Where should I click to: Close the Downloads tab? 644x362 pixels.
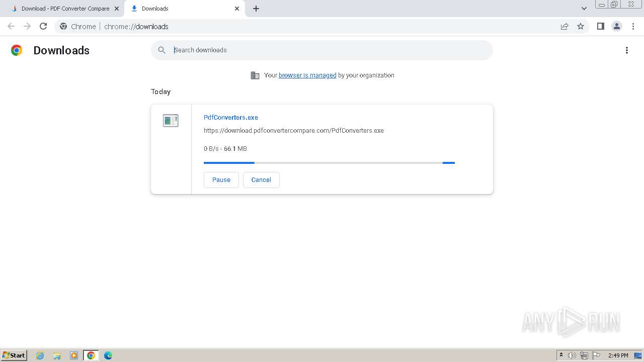(x=237, y=9)
